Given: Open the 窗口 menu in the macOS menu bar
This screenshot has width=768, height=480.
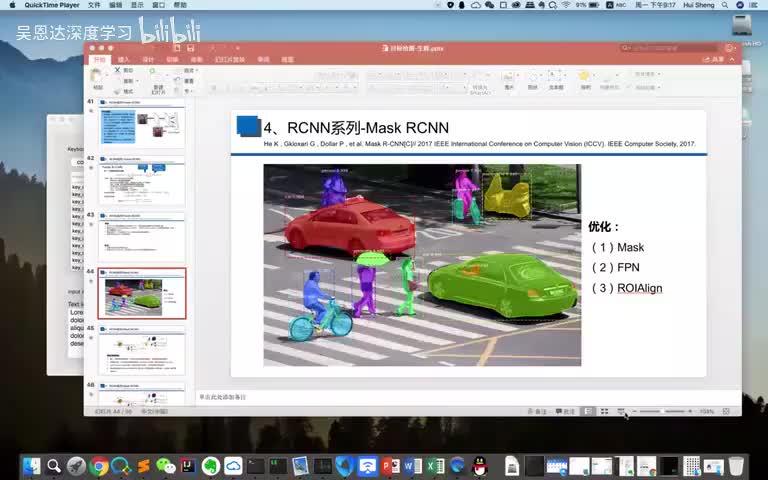Looking at the screenshot, I should (x=159, y=5).
